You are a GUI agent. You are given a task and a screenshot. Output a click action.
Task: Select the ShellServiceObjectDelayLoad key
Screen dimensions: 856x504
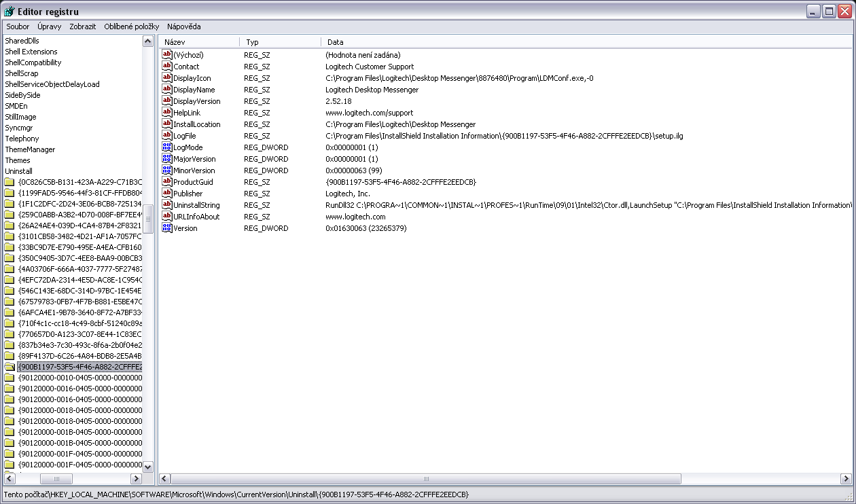coord(52,84)
